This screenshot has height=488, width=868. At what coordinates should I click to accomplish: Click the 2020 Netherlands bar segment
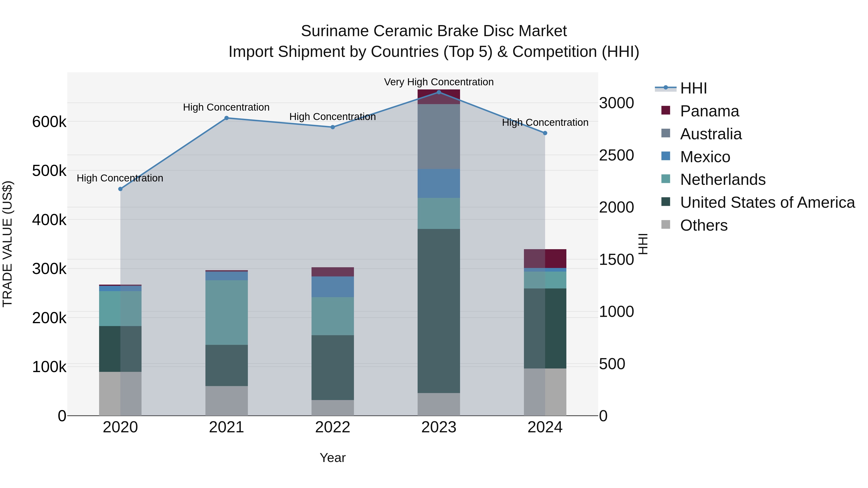pos(120,308)
